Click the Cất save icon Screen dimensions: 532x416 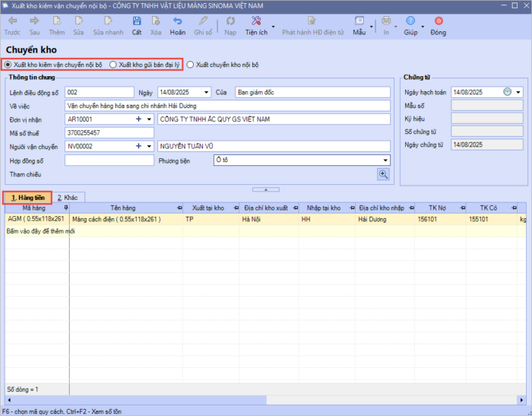pyautogui.click(x=136, y=21)
